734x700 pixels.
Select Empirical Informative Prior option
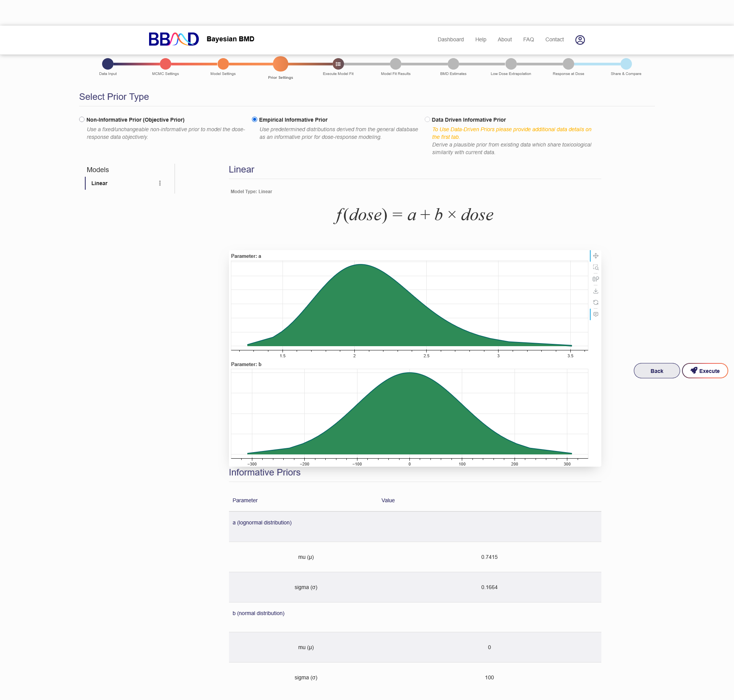(x=255, y=119)
